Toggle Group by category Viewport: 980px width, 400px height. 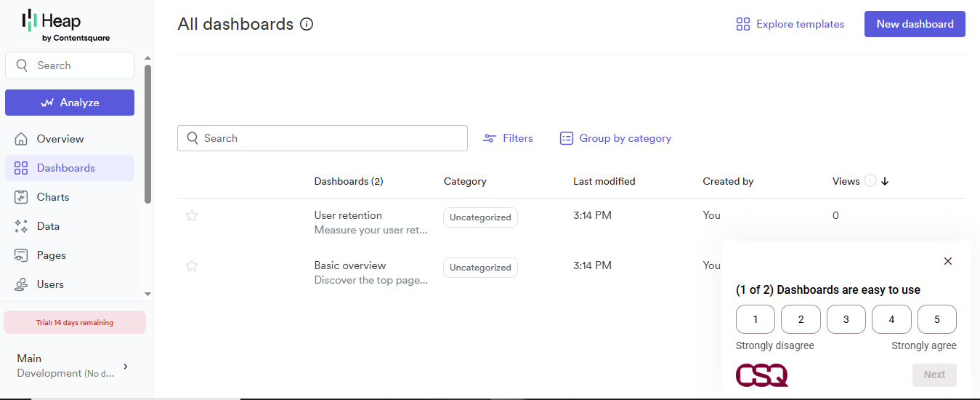tap(615, 138)
